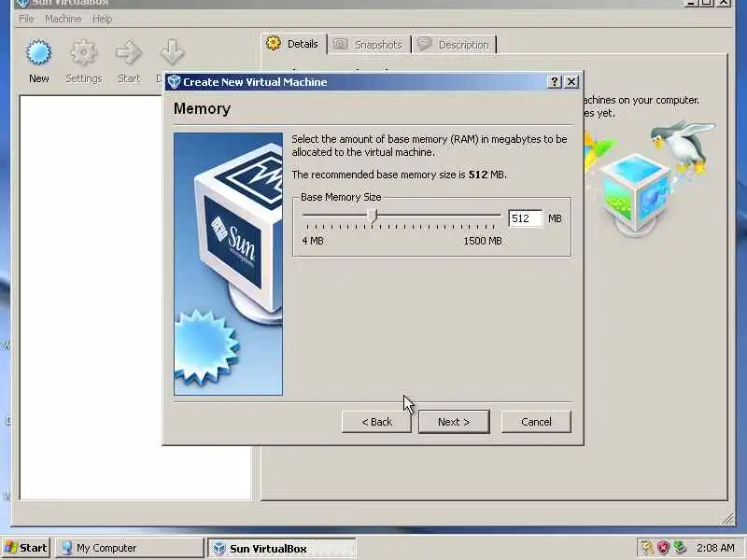Image resolution: width=747 pixels, height=560 pixels.
Task: Click the Sun VirtualBox taskbar button
Action: [x=282, y=548]
